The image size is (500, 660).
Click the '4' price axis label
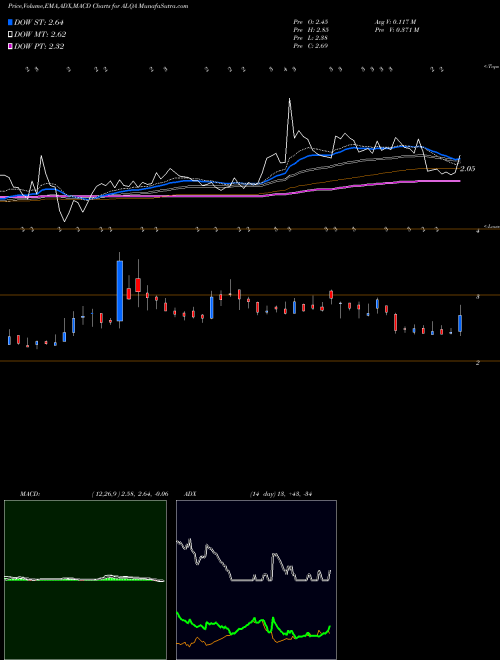(x=478, y=231)
